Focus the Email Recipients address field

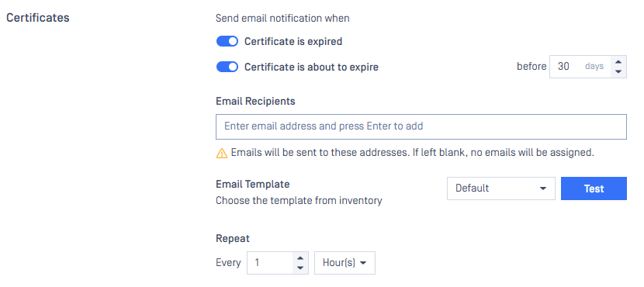point(421,126)
